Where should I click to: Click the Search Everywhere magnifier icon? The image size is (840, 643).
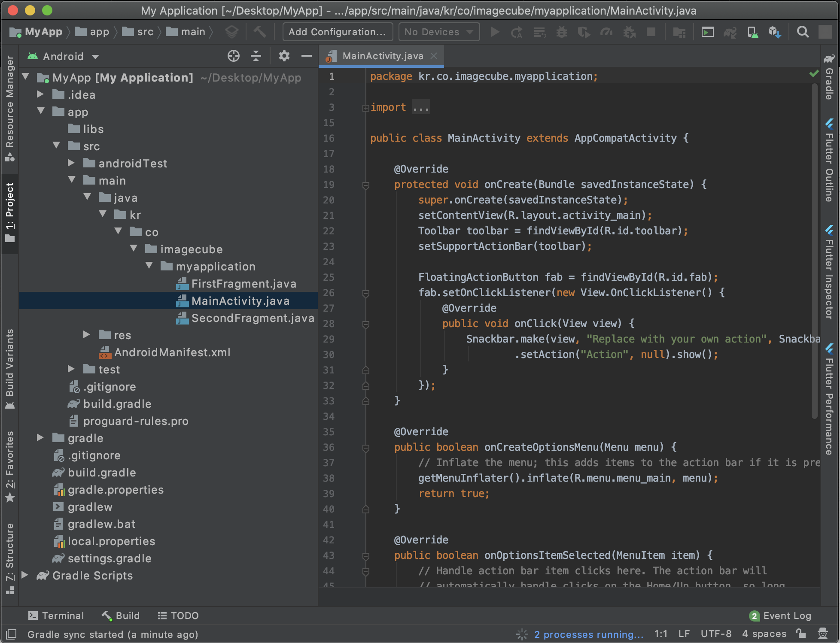click(803, 32)
